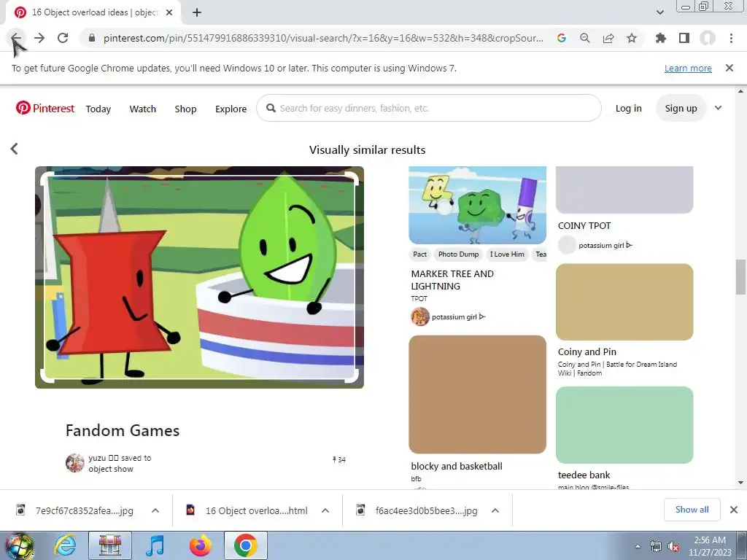The image size is (747, 560).
Task: Show hidden system tray icons
Action: 638,546
